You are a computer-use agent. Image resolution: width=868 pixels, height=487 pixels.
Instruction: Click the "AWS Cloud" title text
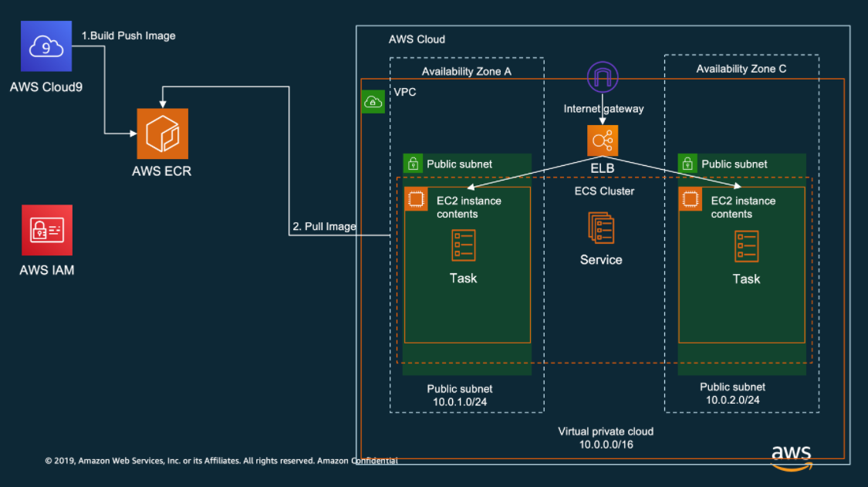tap(417, 39)
